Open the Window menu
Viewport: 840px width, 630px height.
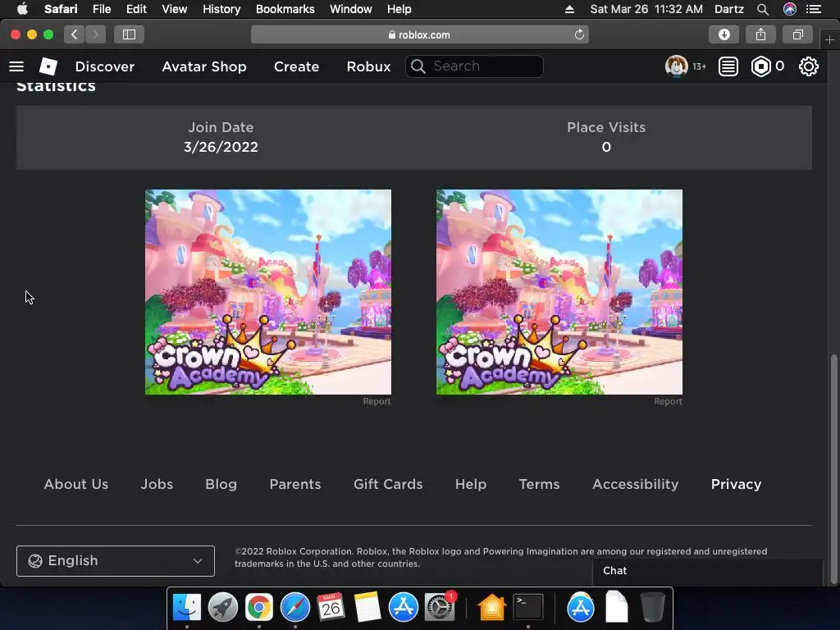click(x=351, y=9)
